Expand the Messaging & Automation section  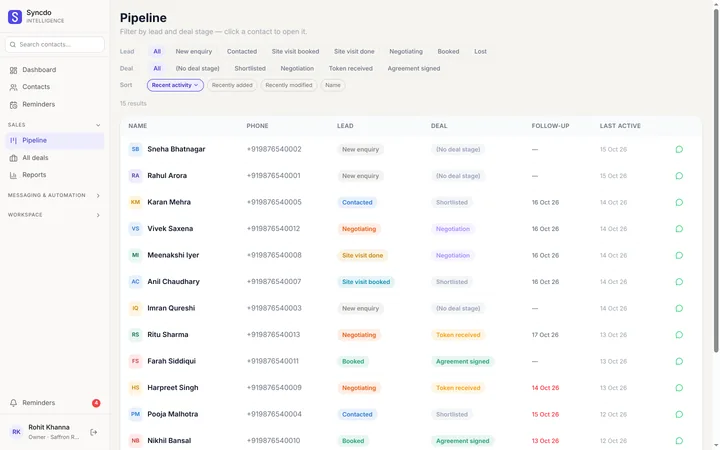(x=98, y=196)
